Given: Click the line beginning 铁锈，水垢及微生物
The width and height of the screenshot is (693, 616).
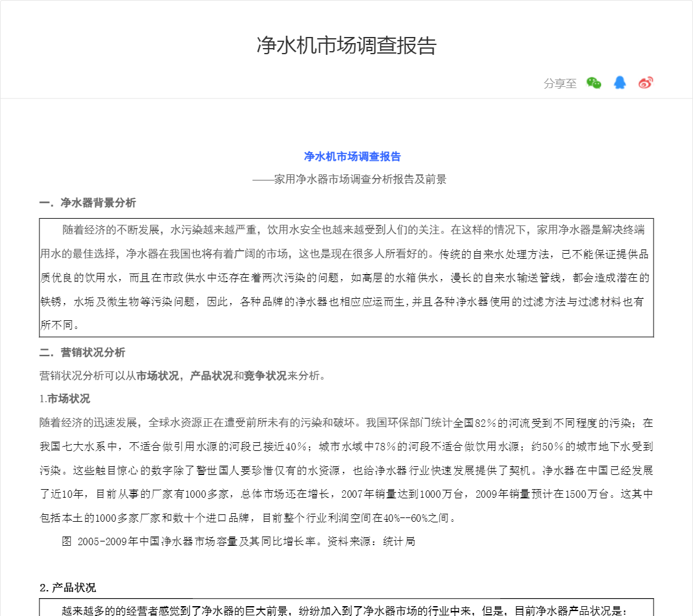Looking at the screenshot, I should point(342,302).
